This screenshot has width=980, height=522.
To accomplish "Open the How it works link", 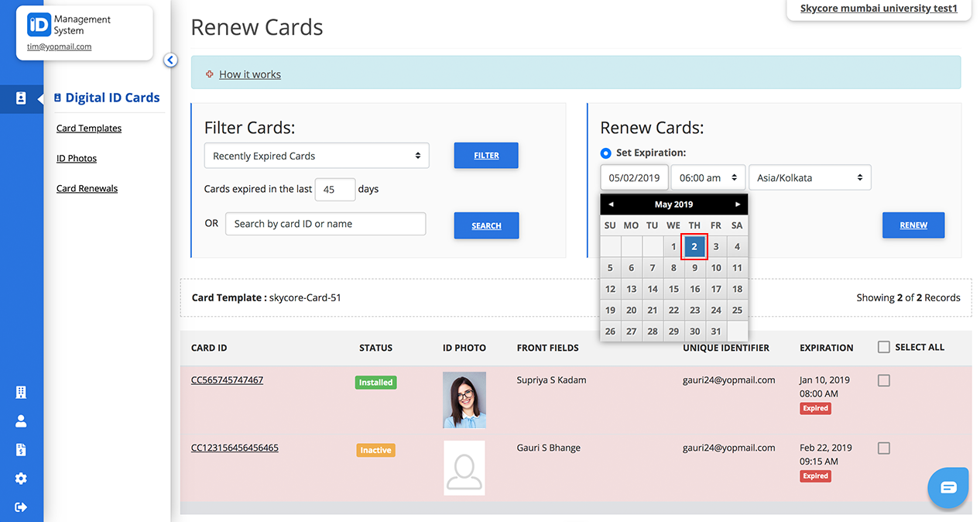I will [x=250, y=74].
